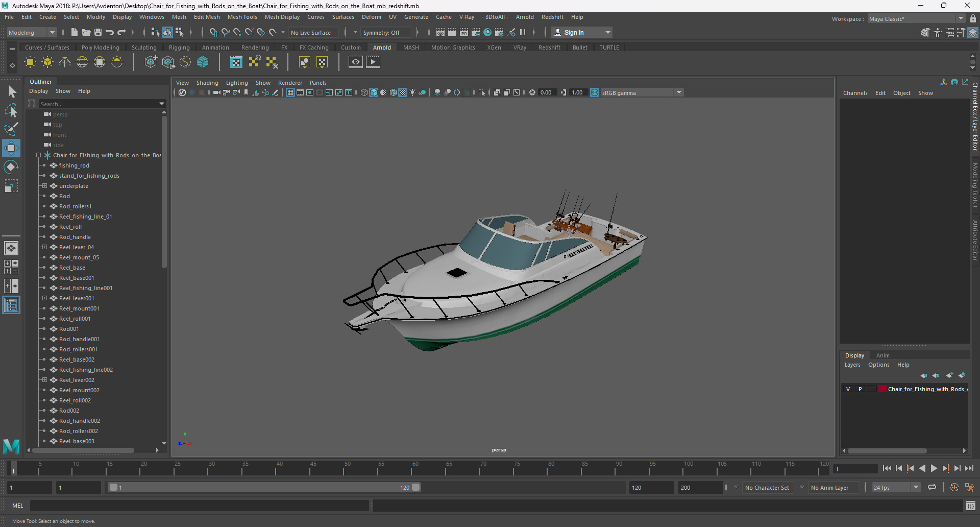Switch to four-view layout icon
The height and width of the screenshot is (527, 980).
[x=11, y=267]
